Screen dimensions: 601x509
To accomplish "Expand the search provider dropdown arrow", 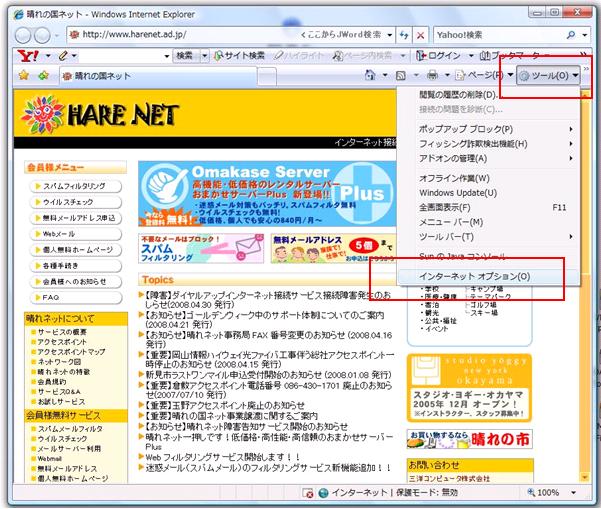I will (585, 35).
